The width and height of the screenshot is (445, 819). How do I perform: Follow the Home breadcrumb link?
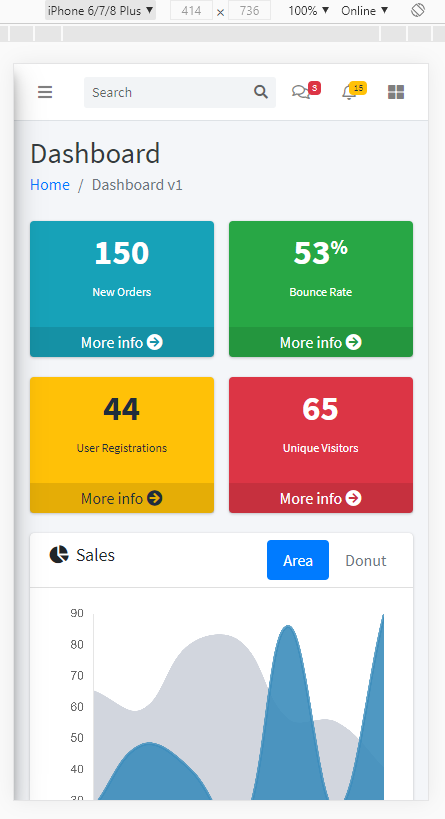[x=50, y=185]
